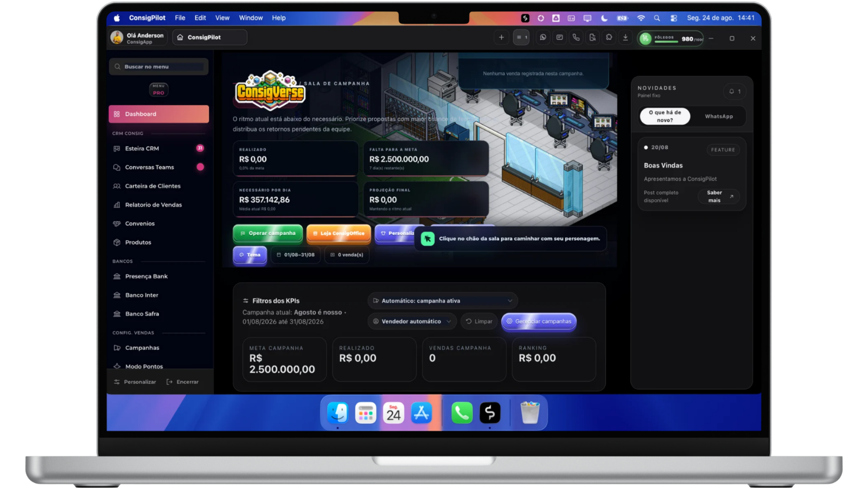This screenshot has width=868, height=488.
Task: Open the WhatsApp icon in the top toolbar
Action: (543, 37)
